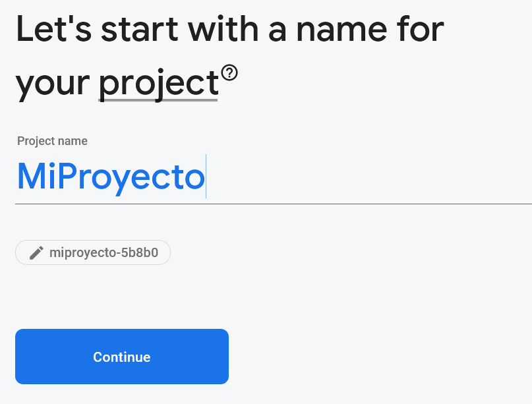The width and height of the screenshot is (532, 404).
Task: Click the word "start" in the heading
Action: point(138,29)
